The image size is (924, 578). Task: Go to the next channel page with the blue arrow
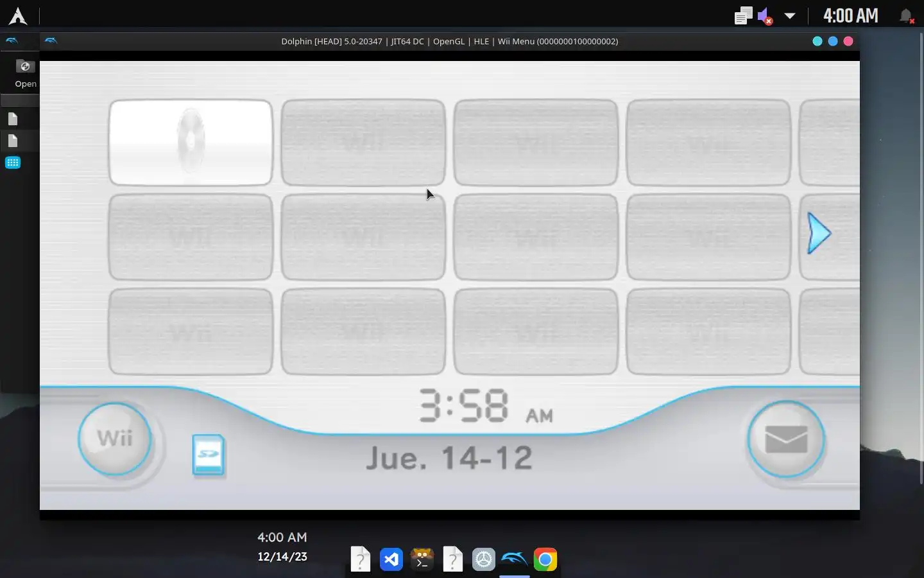(x=819, y=233)
